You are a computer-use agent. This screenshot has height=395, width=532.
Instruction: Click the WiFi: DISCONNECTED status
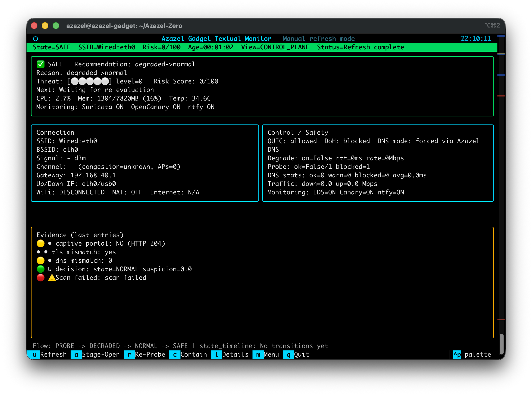71,193
